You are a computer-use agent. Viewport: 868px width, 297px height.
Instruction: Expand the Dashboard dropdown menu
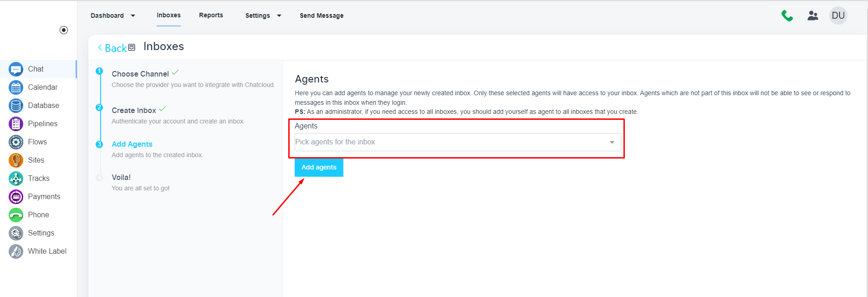click(113, 15)
